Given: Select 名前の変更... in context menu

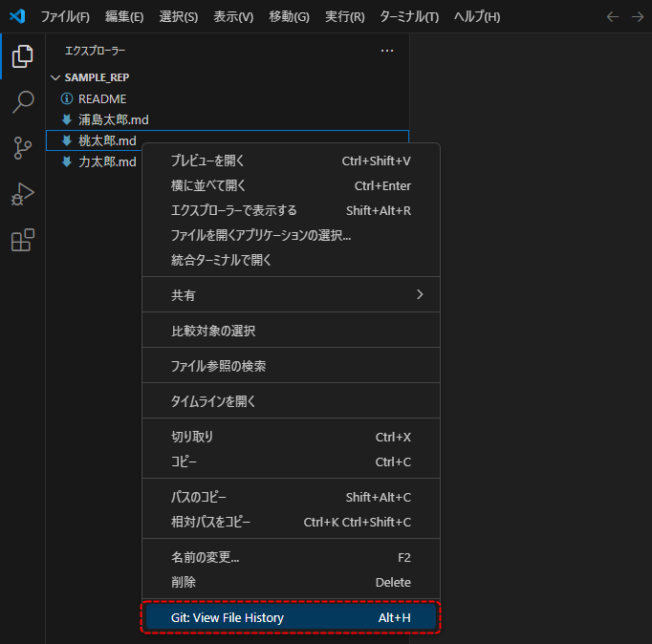Looking at the screenshot, I should (291, 558).
